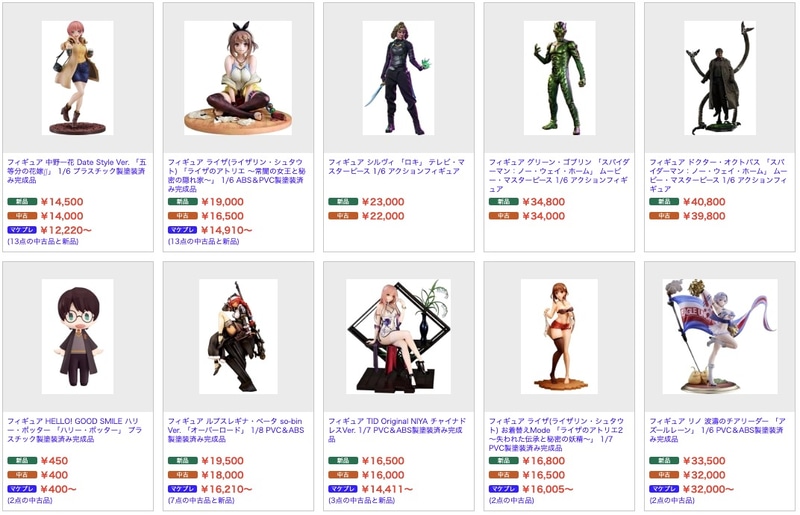Image resolution: width=800 pixels, height=515 pixels.
Task: Click the 新品 badge for ¥14,500 item
Action: (x=22, y=202)
